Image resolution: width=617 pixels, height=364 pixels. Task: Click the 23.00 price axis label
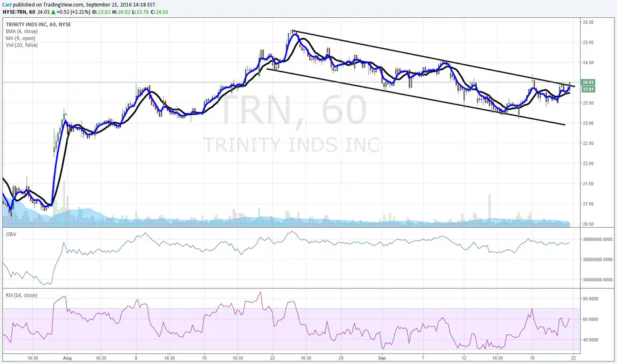click(588, 123)
